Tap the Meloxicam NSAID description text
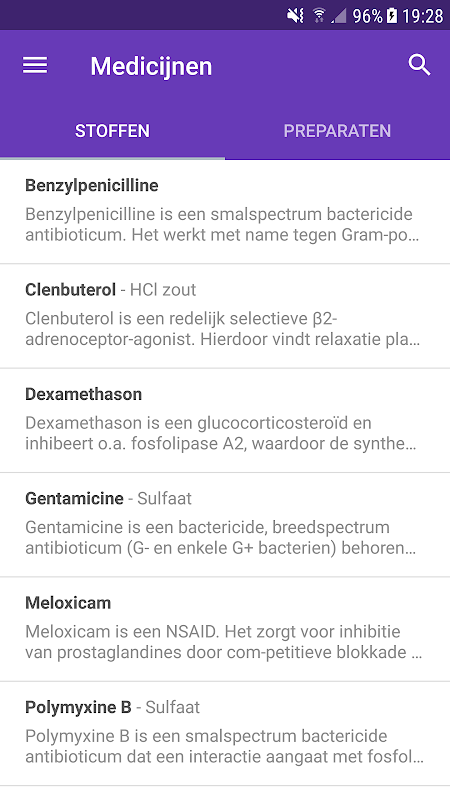 [x=223, y=642]
